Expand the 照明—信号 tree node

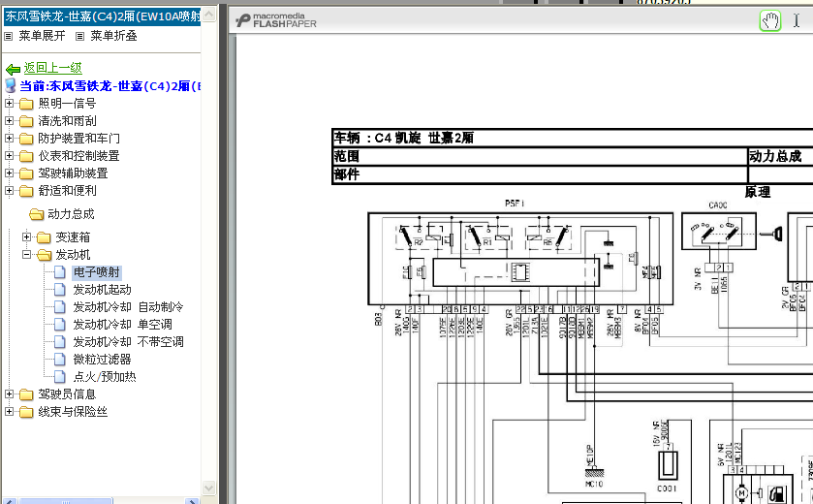(9, 103)
